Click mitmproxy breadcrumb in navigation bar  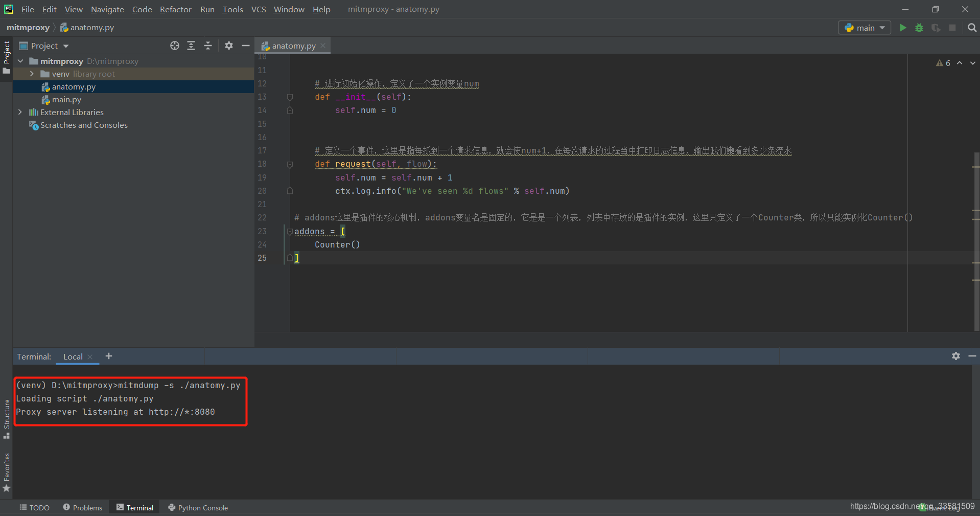[x=28, y=28]
